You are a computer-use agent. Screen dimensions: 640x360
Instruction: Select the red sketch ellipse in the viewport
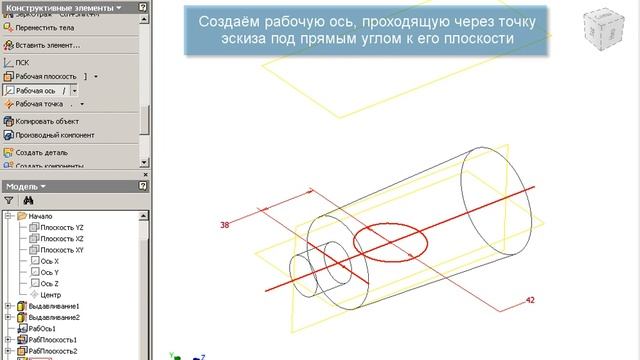tap(390, 242)
